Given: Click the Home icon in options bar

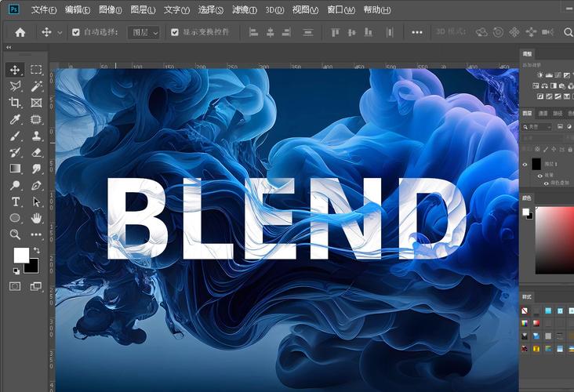Looking at the screenshot, I should (x=20, y=32).
